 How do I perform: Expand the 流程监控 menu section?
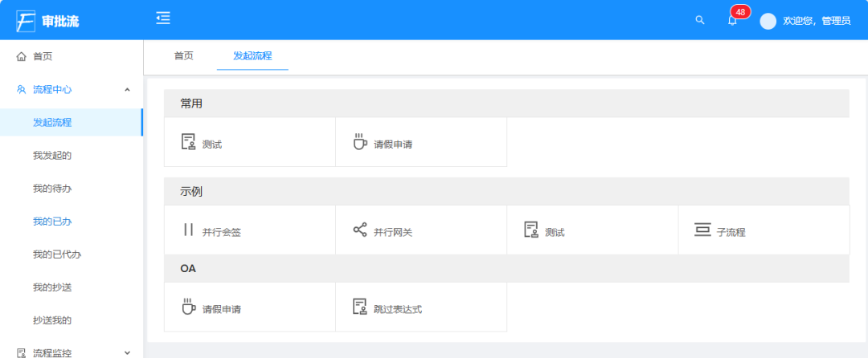point(127,352)
